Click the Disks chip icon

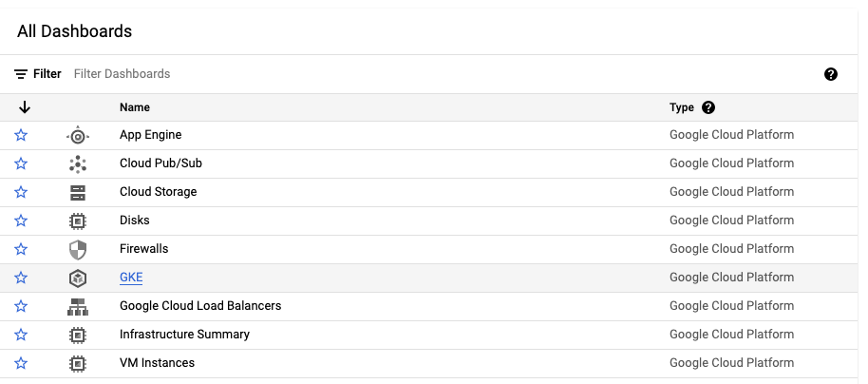coord(78,221)
